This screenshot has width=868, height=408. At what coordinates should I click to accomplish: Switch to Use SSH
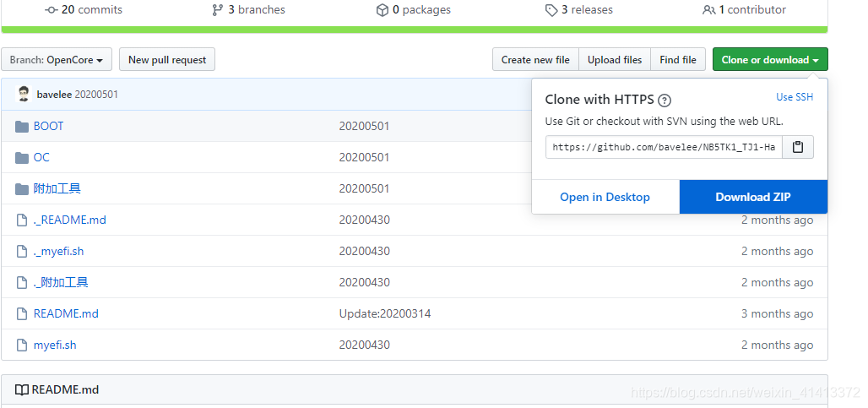coord(795,97)
